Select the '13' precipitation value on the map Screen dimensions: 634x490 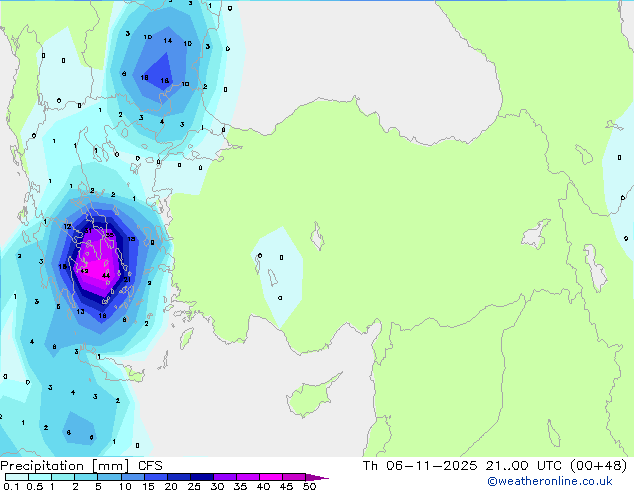tap(80, 311)
